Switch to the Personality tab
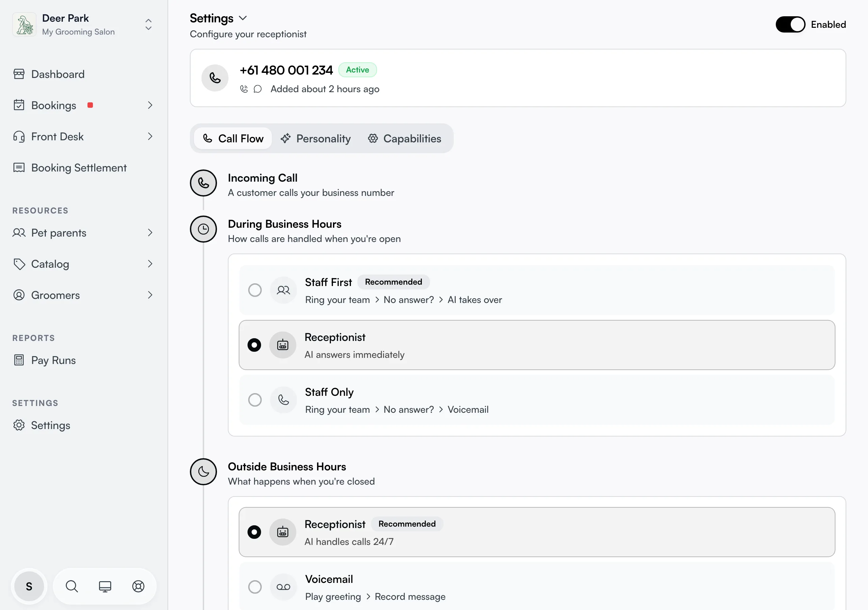 pos(316,138)
